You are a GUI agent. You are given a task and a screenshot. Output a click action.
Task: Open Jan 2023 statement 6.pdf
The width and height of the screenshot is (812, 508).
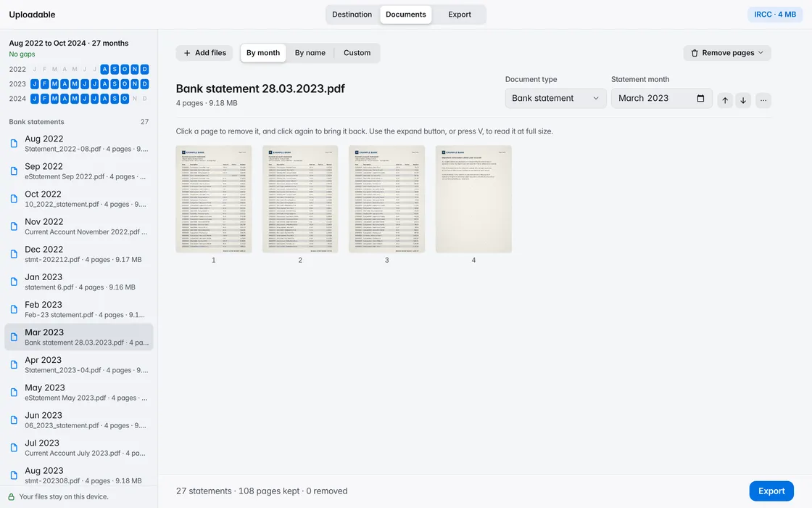[79, 282]
